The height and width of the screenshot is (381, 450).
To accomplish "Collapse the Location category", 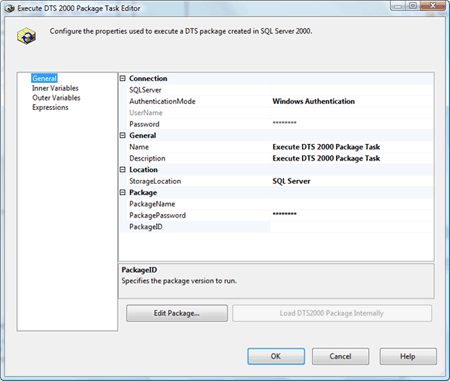I will tap(123, 170).
